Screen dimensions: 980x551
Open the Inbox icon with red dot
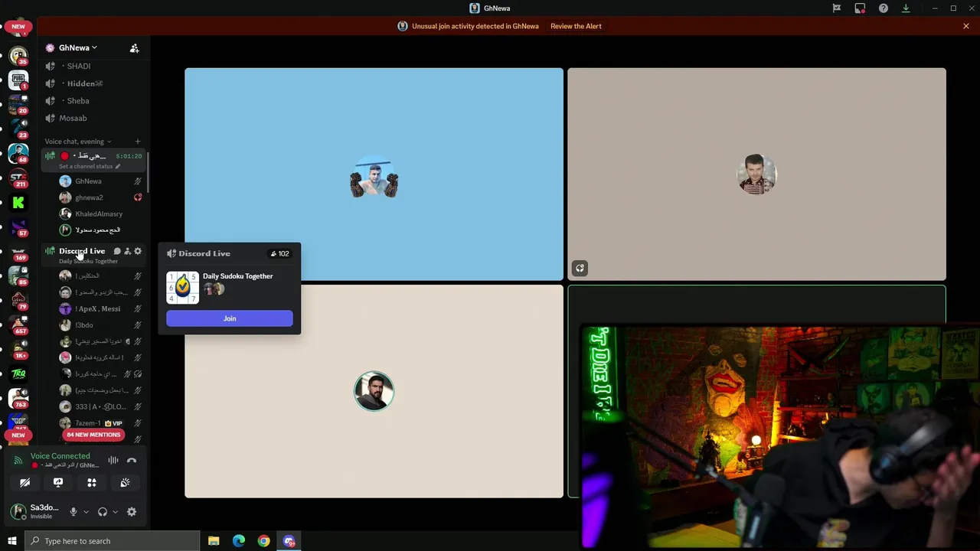click(x=860, y=8)
